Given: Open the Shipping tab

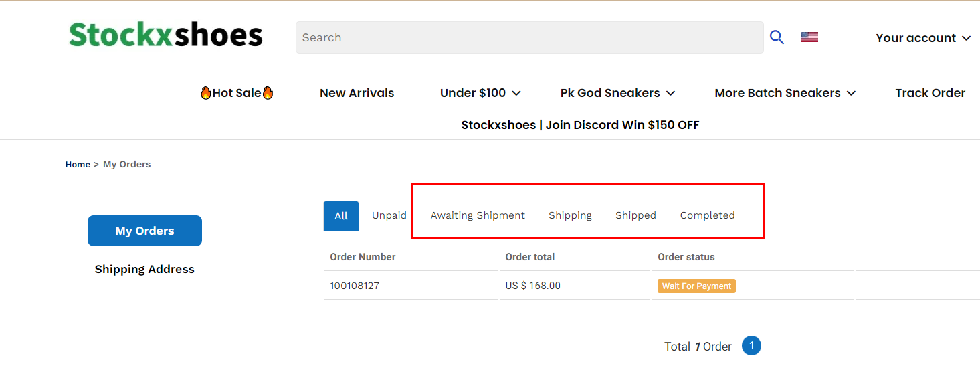Looking at the screenshot, I should [x=570, y=215].
